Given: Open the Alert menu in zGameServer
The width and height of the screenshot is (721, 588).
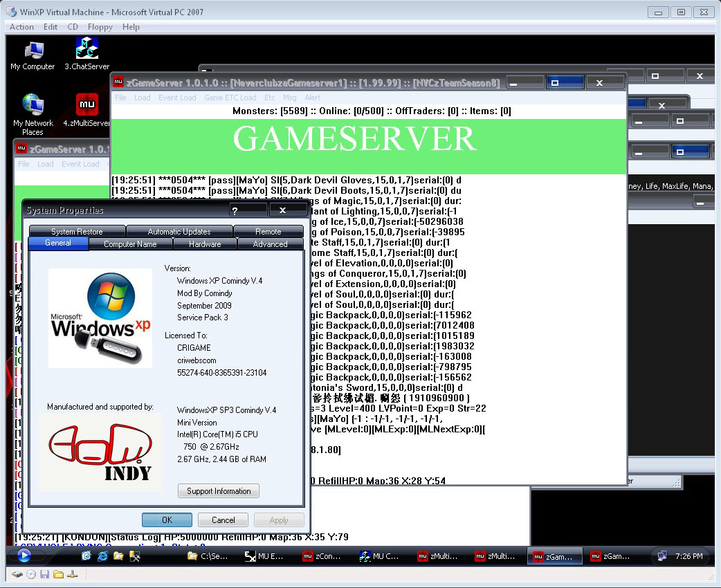Looking at the screenshot, I should tap(312, 98).
